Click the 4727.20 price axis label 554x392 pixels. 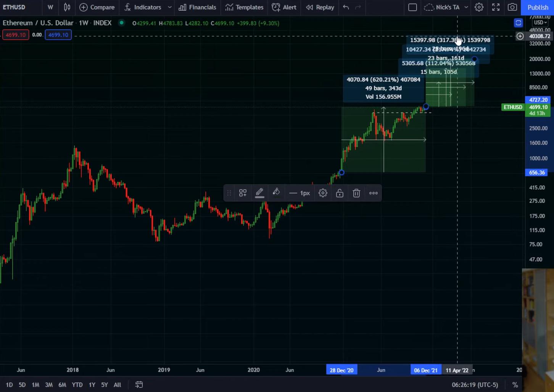538,100
